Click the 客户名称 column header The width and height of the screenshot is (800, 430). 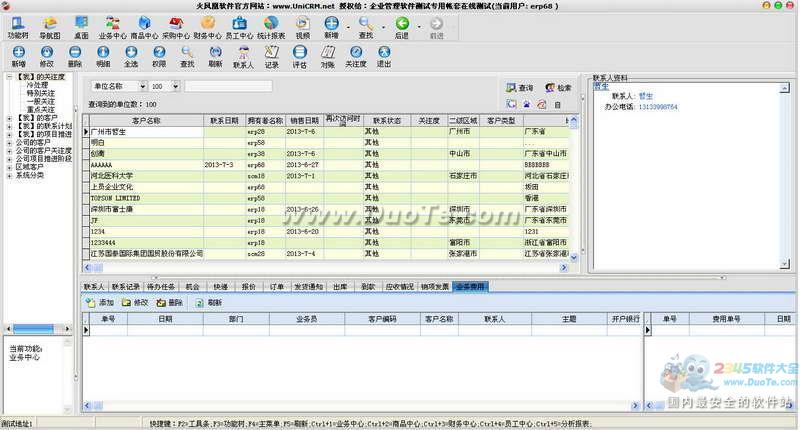[x=146, y=120]
